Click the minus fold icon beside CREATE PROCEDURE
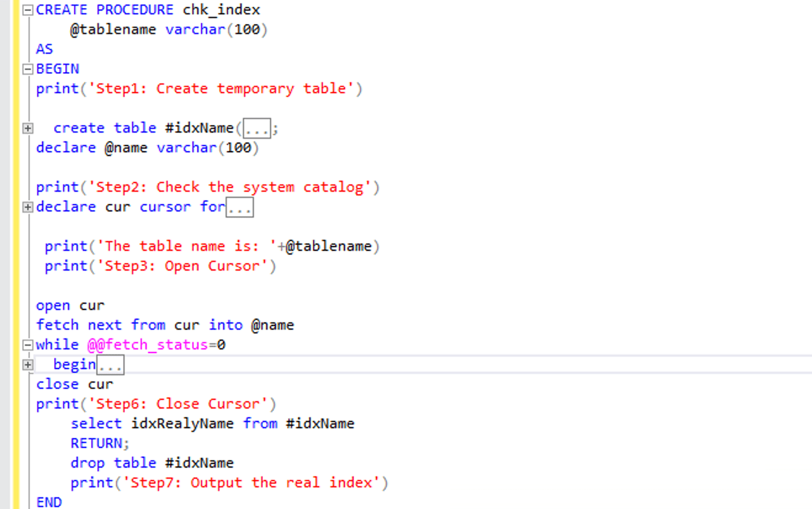The height and width of the screenshot is (509, 812). [27, 9]
